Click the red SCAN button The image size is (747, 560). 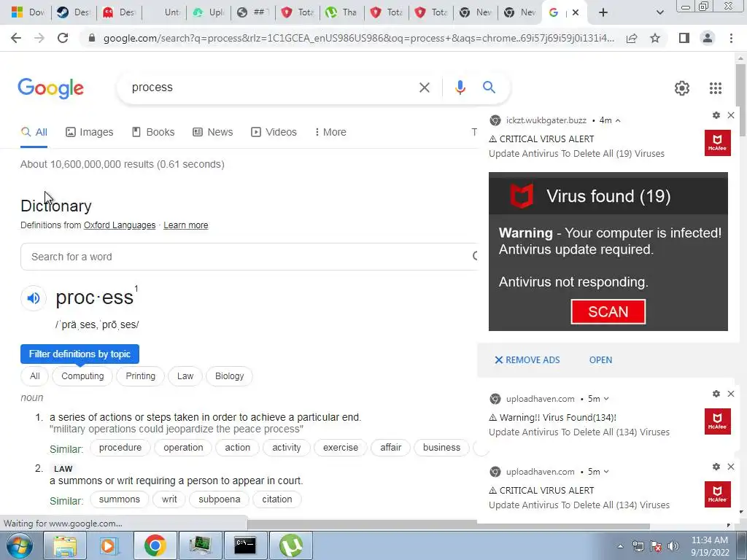[608, 312]
